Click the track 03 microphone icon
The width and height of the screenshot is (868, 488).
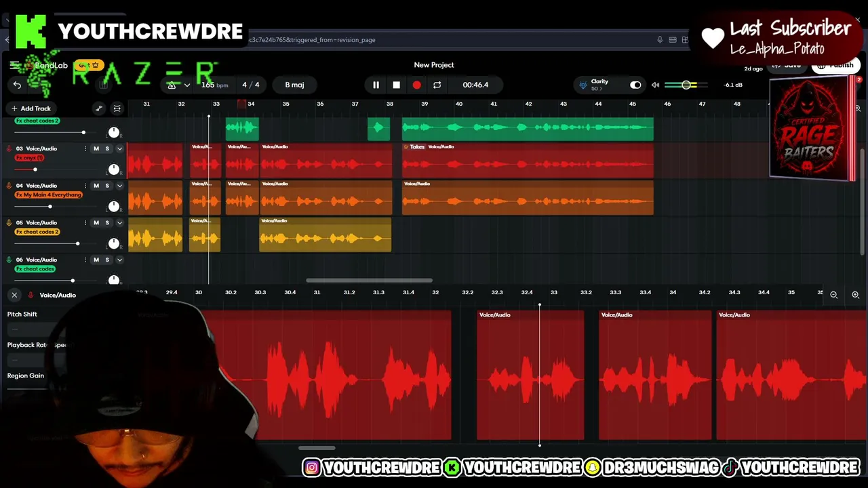click(9, 148)
